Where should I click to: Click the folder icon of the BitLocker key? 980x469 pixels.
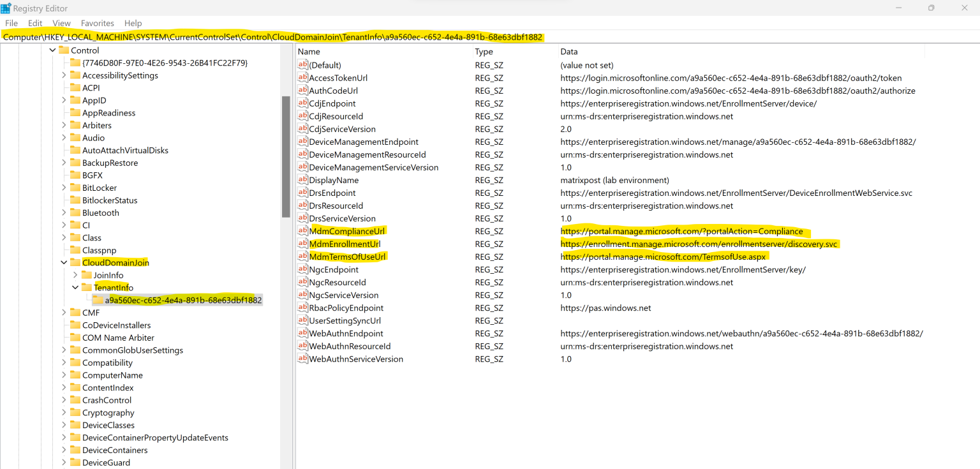tap(77, 188)
